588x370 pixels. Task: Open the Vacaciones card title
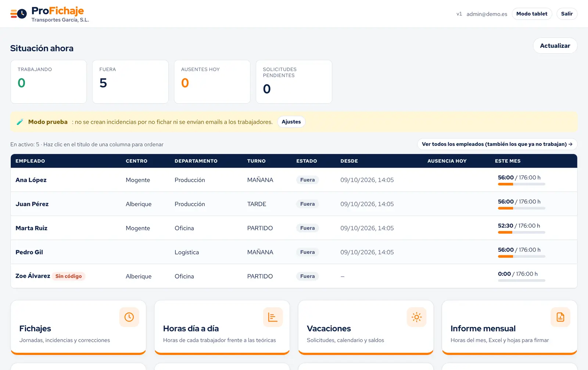(x=329, y=328)
